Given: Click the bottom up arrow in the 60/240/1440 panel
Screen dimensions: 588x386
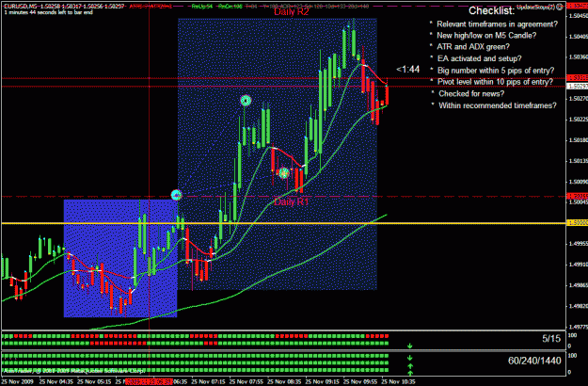Looking at the screenshot, I should click(410, 373).
